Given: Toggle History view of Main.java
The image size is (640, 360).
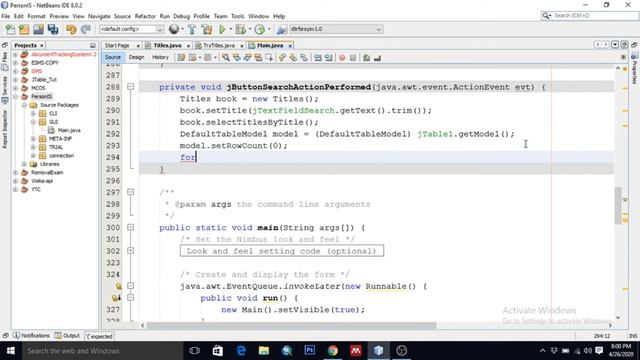Looking at the screenshot, I should coord(160,57).
